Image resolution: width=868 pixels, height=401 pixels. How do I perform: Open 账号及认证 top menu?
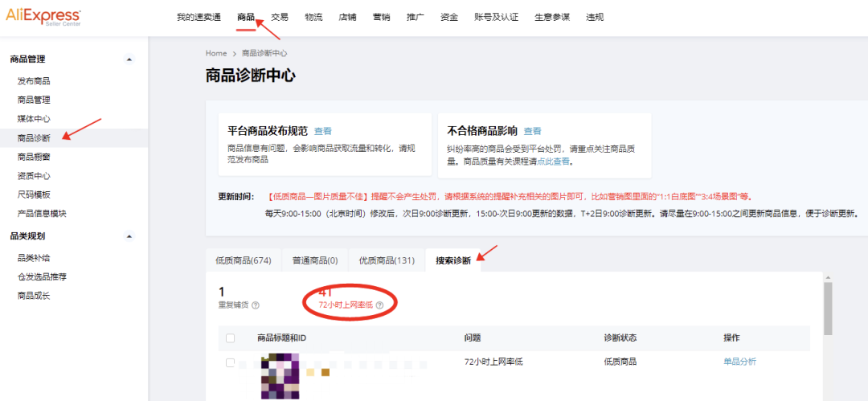[x=496, y=17]
